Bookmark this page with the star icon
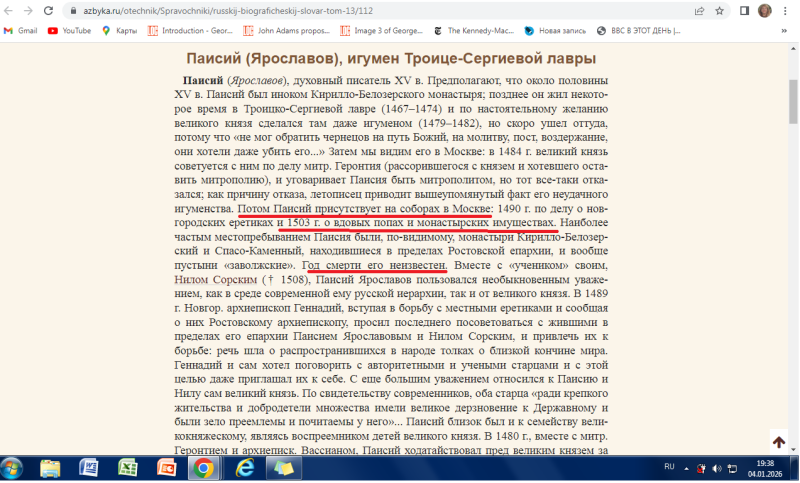The width and height of the screenshot is (800, 483). [720, 10]
